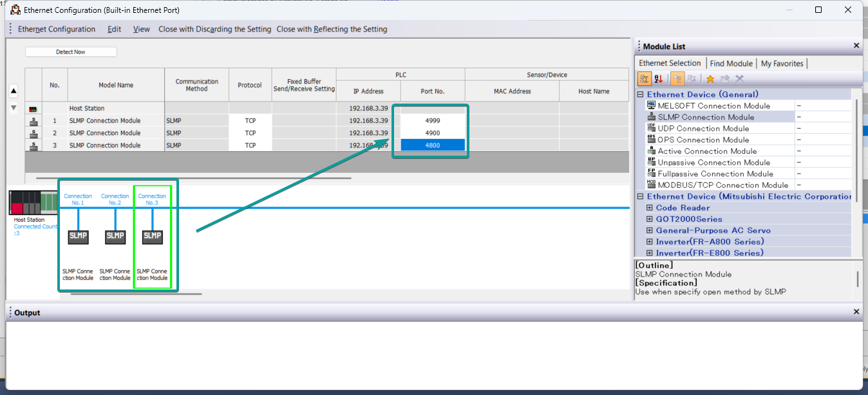Select the OPS Connection Module icon
Screen dimensions: 868x395
651,140
